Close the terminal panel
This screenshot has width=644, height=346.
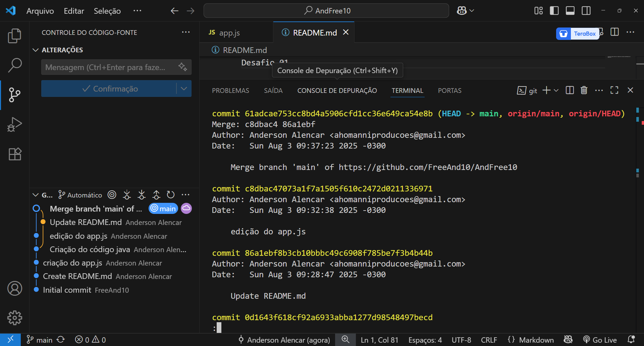coord(630,90)
